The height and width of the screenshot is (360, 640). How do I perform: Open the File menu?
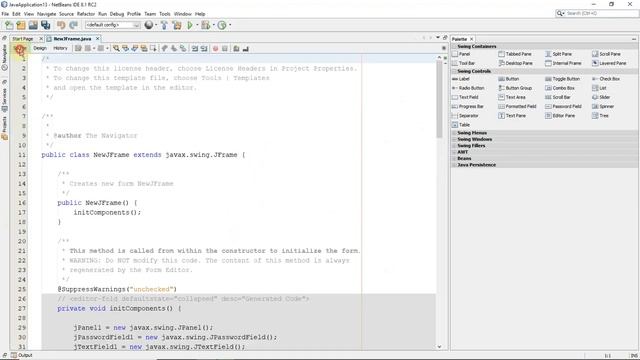[5, 14]
